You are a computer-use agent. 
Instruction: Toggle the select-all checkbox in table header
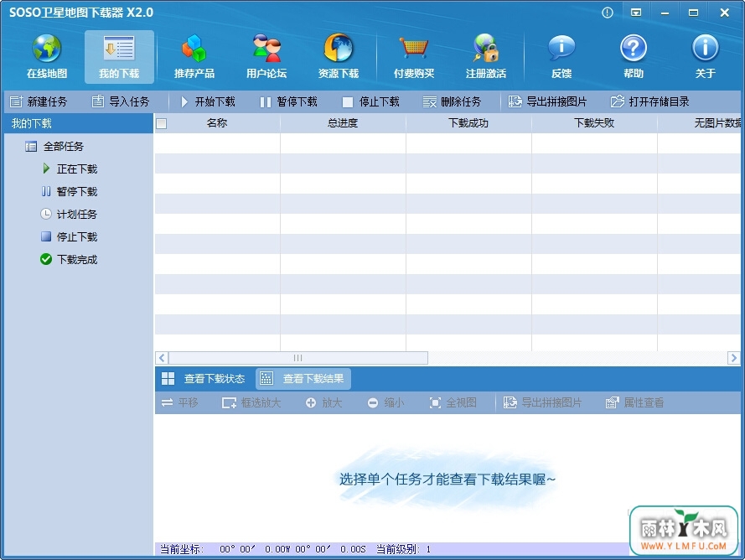[x=162, y=123]
